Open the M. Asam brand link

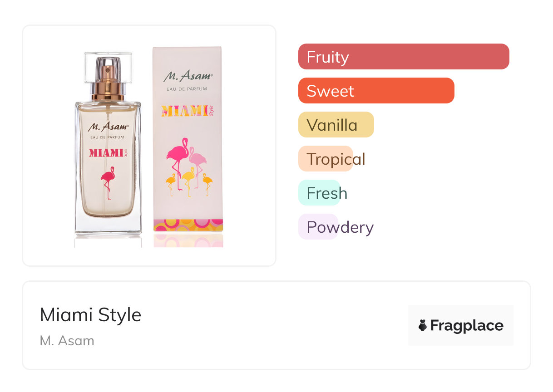[x=67, y=340]
